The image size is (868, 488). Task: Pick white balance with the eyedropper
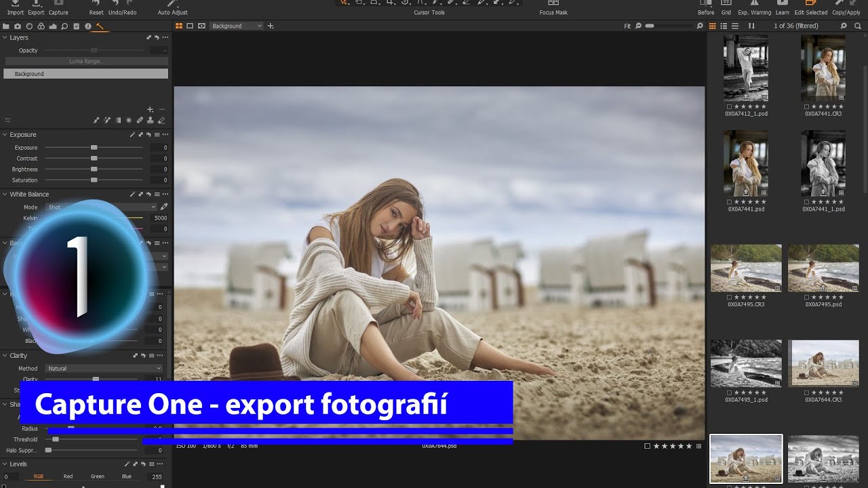tap(163, 207)
